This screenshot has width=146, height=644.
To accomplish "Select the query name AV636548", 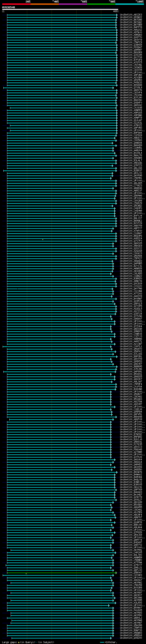I will [x=8, y=8].
